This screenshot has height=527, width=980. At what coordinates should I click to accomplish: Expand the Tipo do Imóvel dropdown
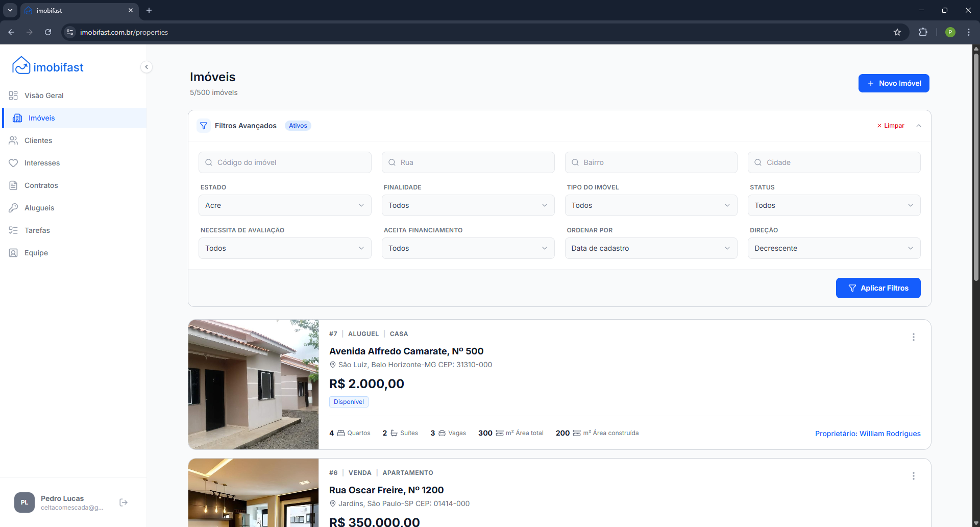point(650,205)
